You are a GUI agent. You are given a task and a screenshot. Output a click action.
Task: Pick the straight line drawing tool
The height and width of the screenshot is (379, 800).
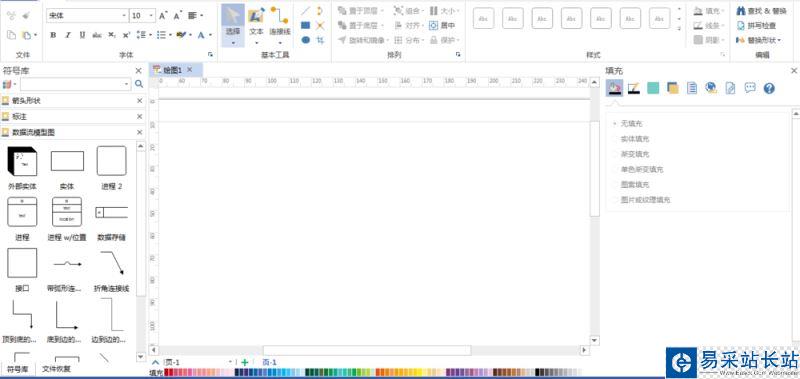[x=305, y=11]
